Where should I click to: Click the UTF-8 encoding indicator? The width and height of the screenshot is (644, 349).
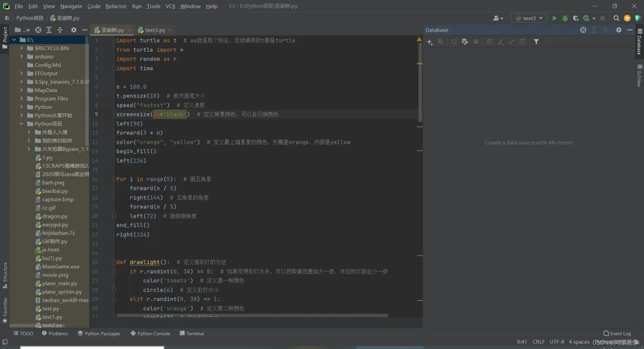(557, 342)
